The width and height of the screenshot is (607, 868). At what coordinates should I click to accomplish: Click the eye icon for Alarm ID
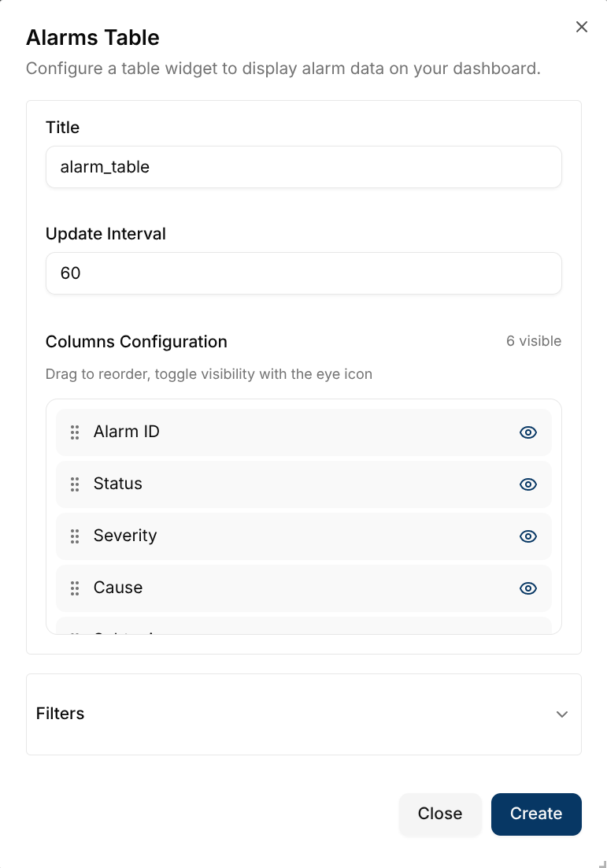527,432
